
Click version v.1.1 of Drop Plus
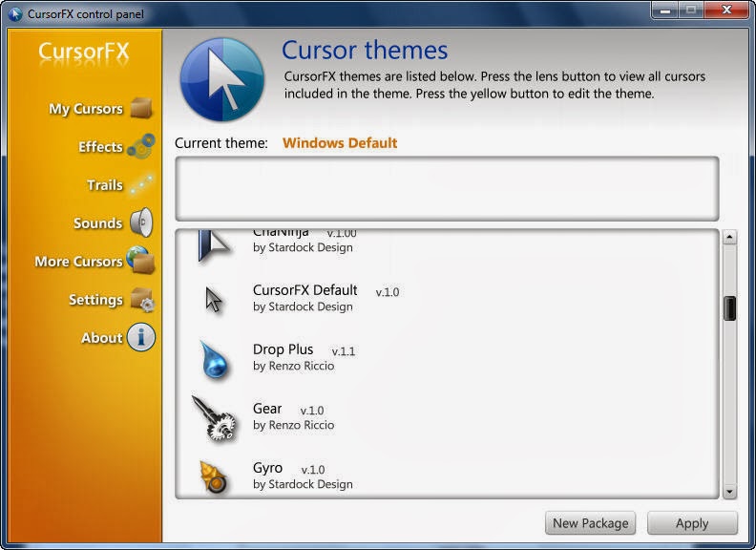(344, 351)
